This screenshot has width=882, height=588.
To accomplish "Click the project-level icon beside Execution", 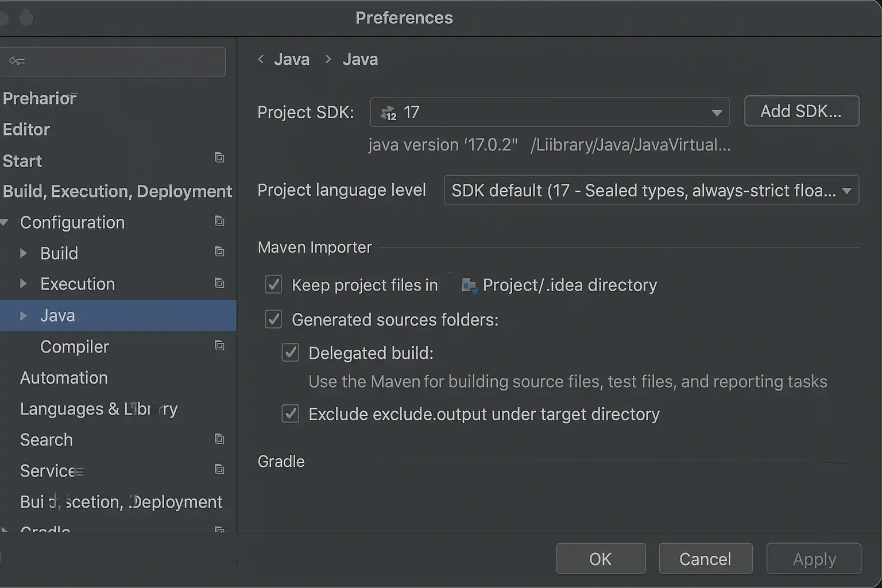I will pyautogui.click(x=219, y=283).
